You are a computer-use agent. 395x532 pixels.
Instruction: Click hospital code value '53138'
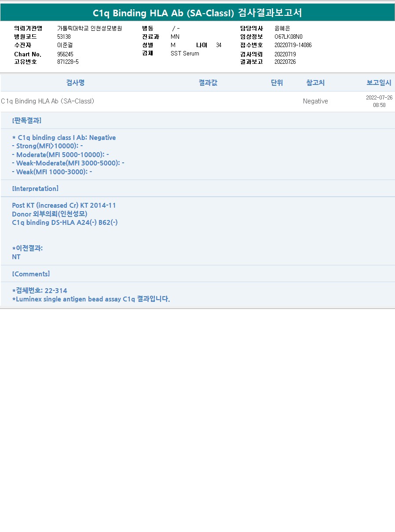(64, 37)
